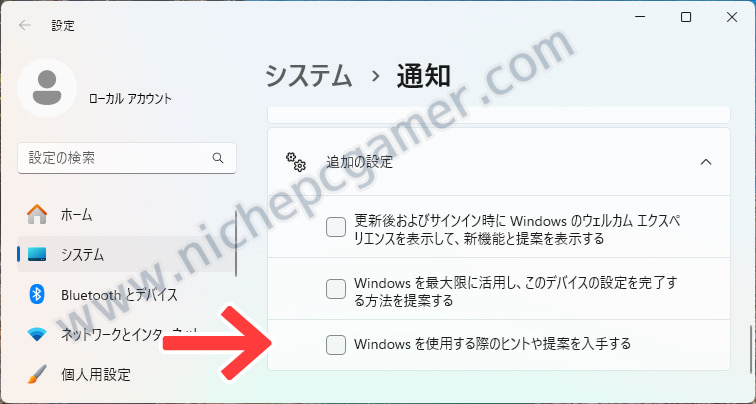Image resolution: width=756 pixels, height=404 pixels.
Task: Check the デバイスの設定を完了する方法を提案する box
Action: point(336,289)
